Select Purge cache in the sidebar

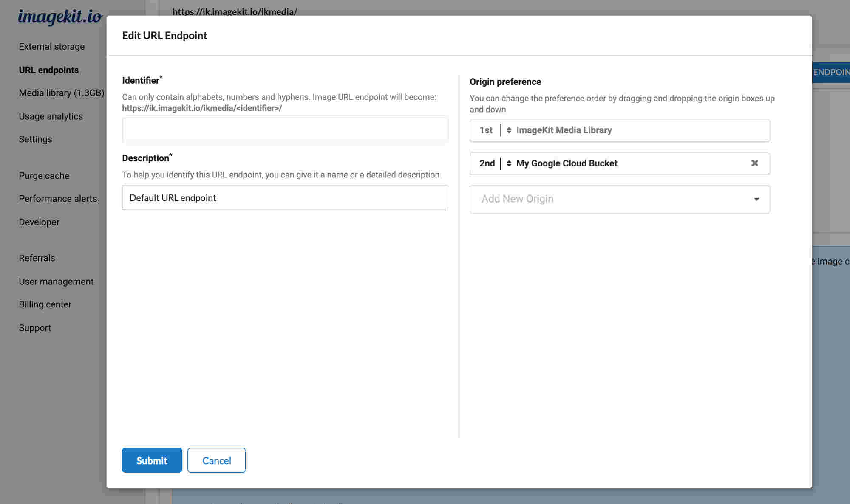[x=44, y=175]
